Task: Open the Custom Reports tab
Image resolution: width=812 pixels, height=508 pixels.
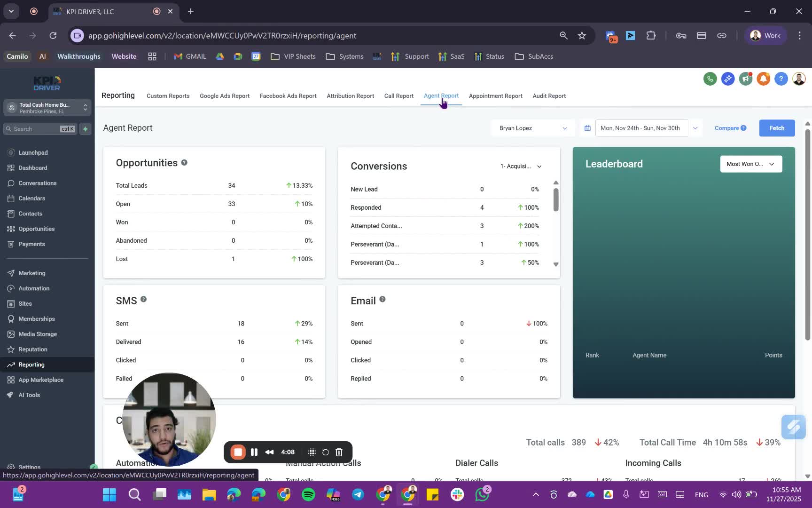Action: point(168,95)
